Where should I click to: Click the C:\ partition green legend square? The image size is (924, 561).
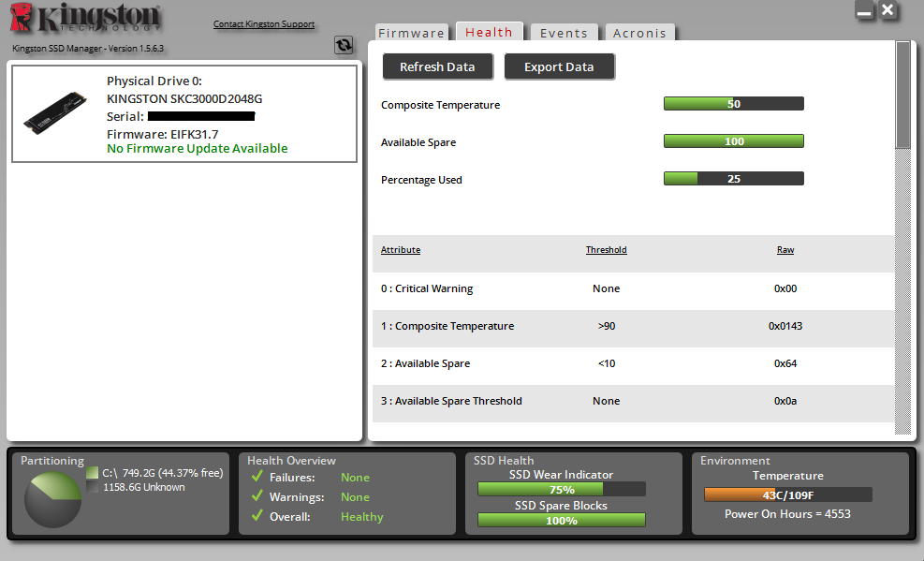tap(92, 473)
